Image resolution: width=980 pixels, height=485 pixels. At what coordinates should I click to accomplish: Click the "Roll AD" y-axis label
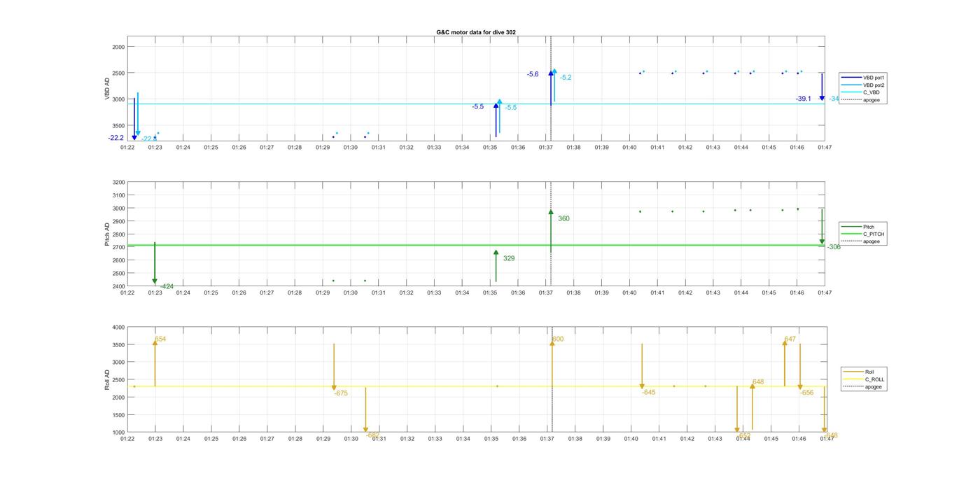tap(108, 380)
